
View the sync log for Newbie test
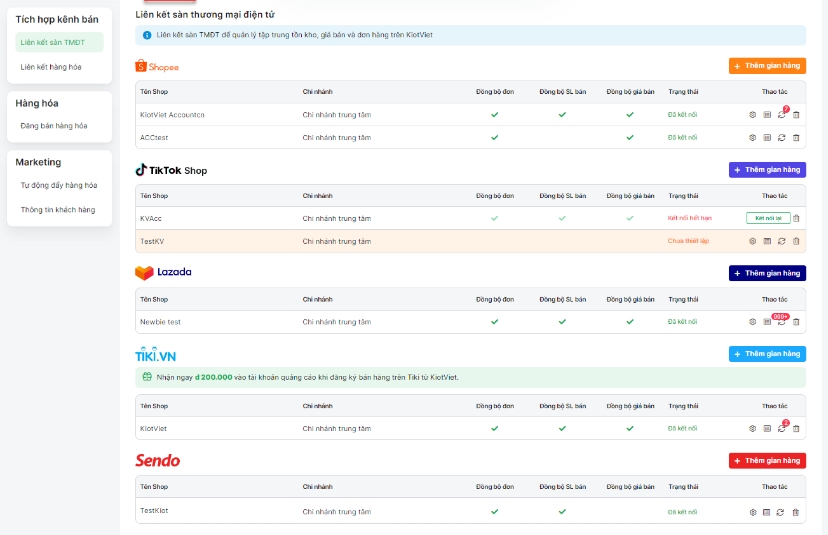pyautogui.click(x=767, y=322)
